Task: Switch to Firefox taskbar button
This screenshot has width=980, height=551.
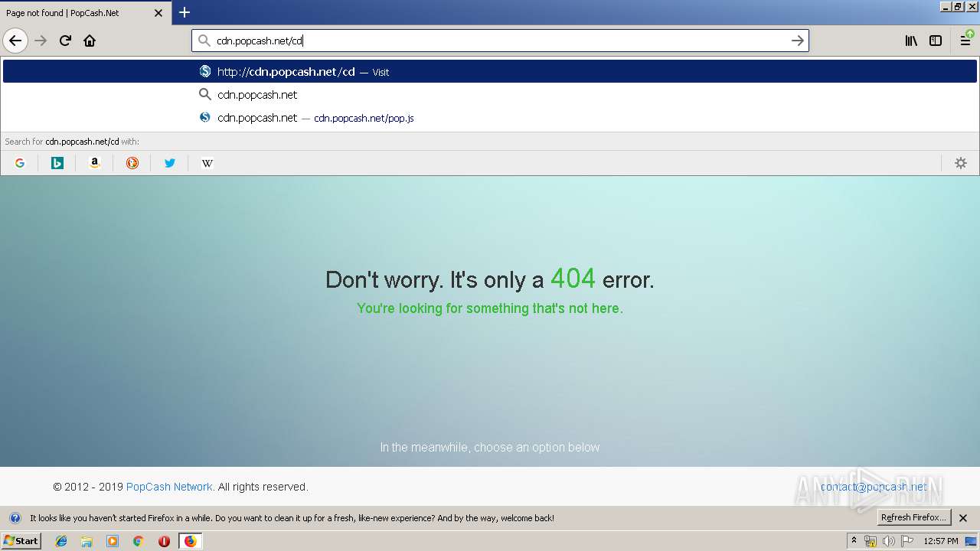Action: tap(190, 541)
